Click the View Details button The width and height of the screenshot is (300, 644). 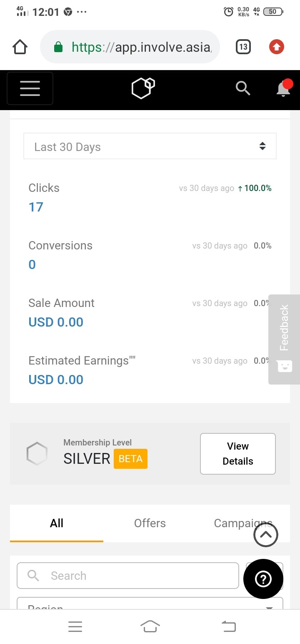[238, 454]
